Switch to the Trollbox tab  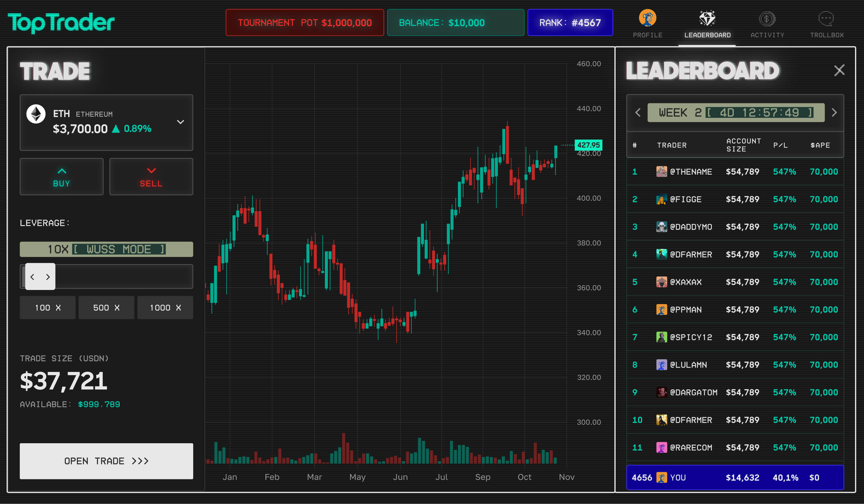(827, 35)
